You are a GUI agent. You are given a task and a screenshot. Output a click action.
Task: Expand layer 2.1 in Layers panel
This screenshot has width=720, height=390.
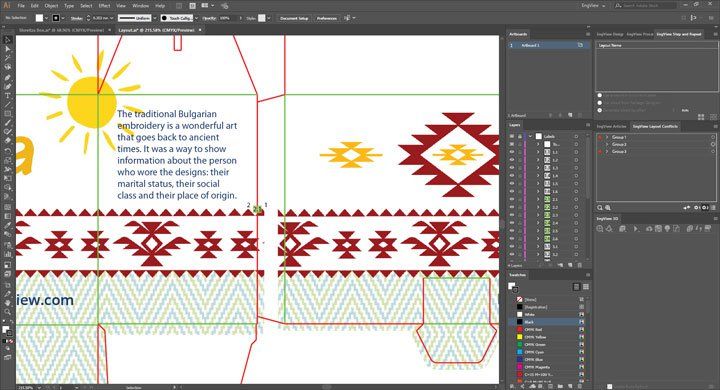click(x=538, y=199)
